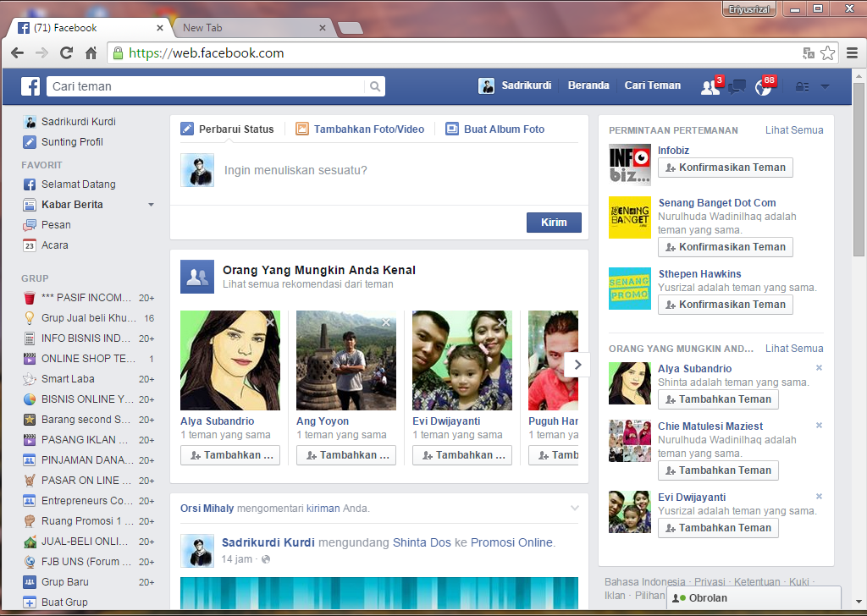The image size is (867, 616).
Task: Click the Eriyusrizal Chrome profile button
Action: pyautogui.click(x=748, y=9)
